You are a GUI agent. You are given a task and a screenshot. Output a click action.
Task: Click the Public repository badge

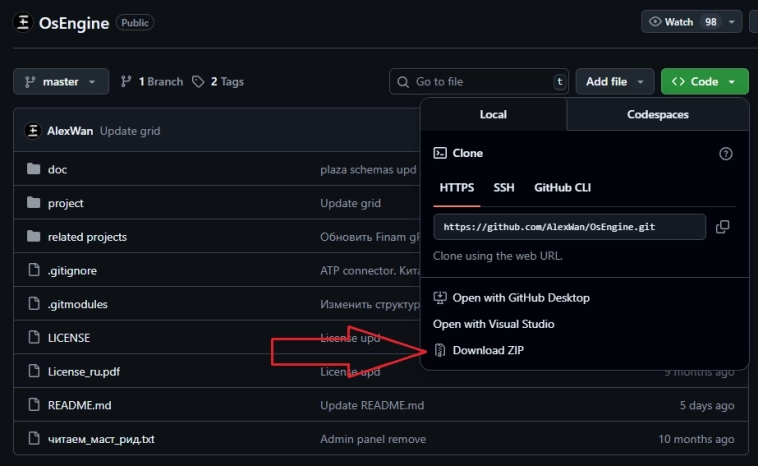click(135, 23)
